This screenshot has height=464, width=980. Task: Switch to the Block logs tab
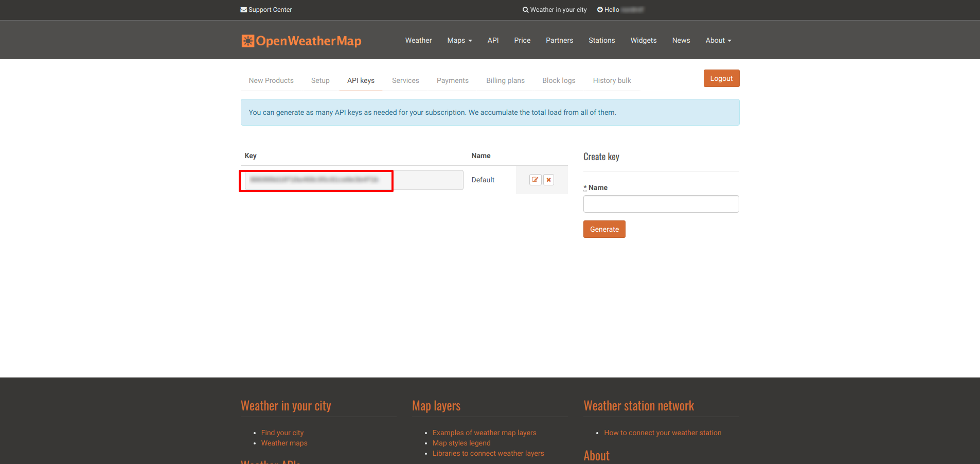tap(559, 80)
